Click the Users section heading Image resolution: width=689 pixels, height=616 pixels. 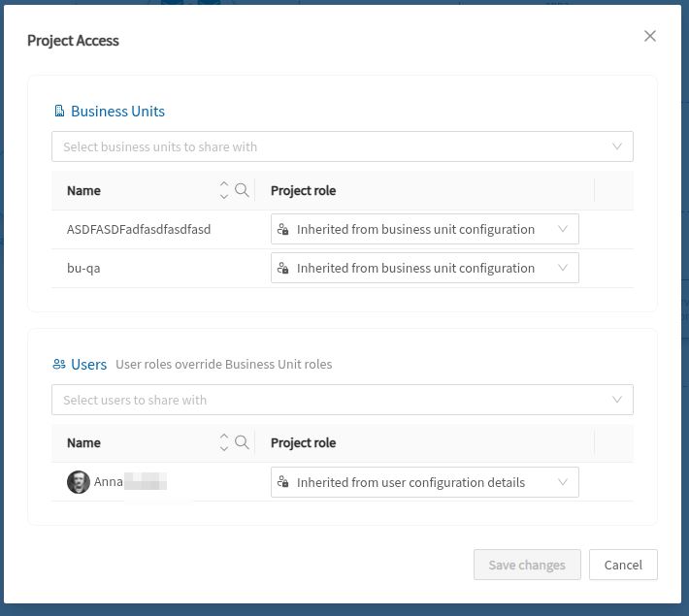(x=88, y=364)
